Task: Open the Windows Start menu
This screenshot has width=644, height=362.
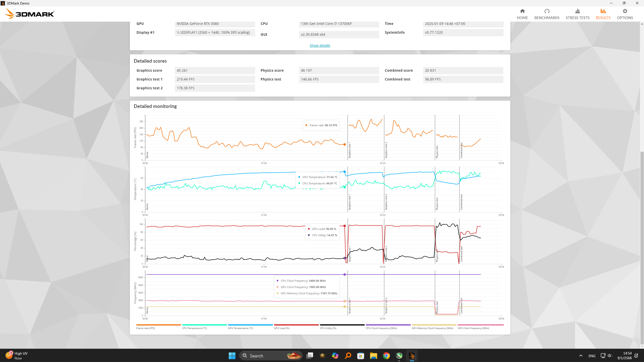Action: click(232, 355)
